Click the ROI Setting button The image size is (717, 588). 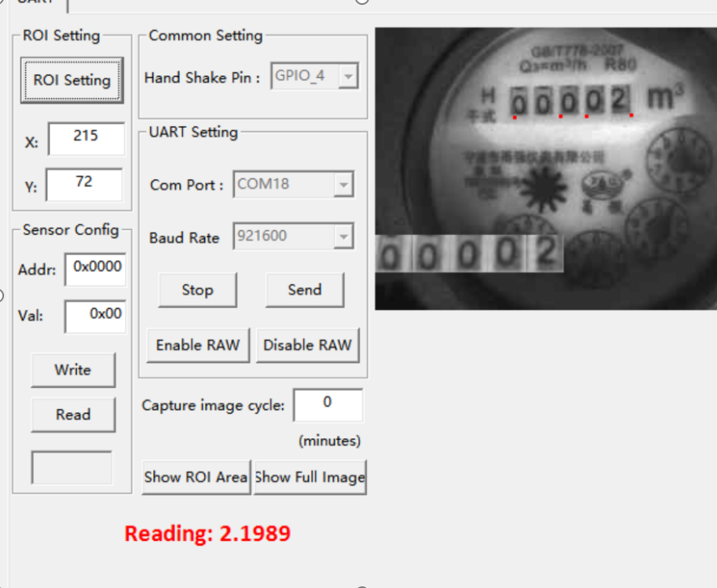[72, 80]
